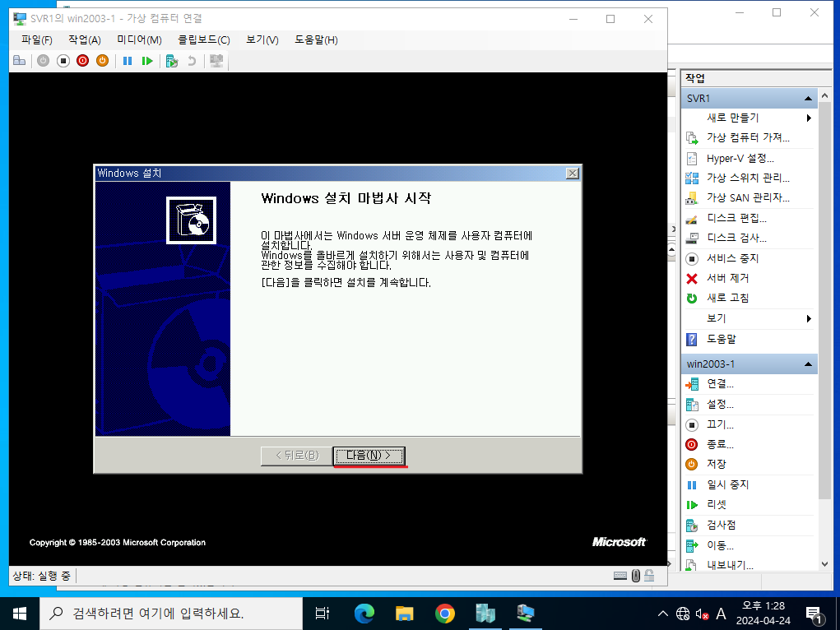This screenshot has height=630, width=840.
Task: Click the network globe tray icon
Action: [683, 614]
